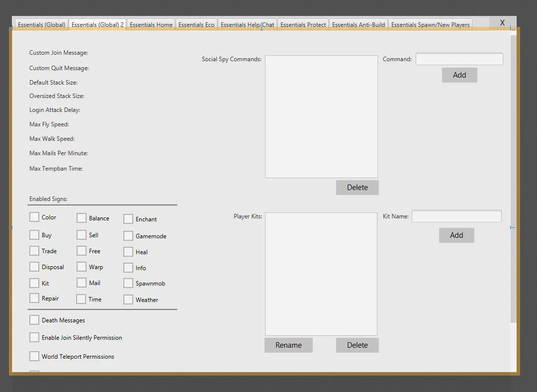Click the Enabled Signs heading
This screenshot has height=392, width=537.
point(48,199)
